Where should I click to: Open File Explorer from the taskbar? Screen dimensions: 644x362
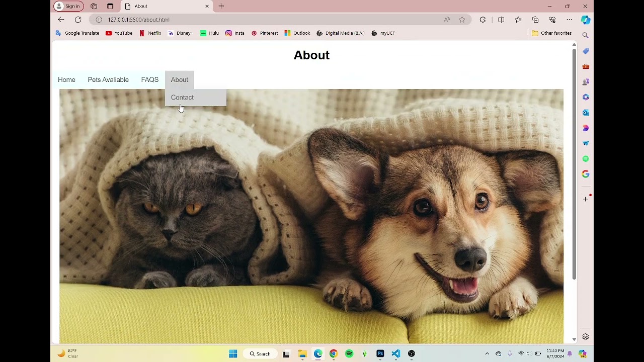(302, 354)
